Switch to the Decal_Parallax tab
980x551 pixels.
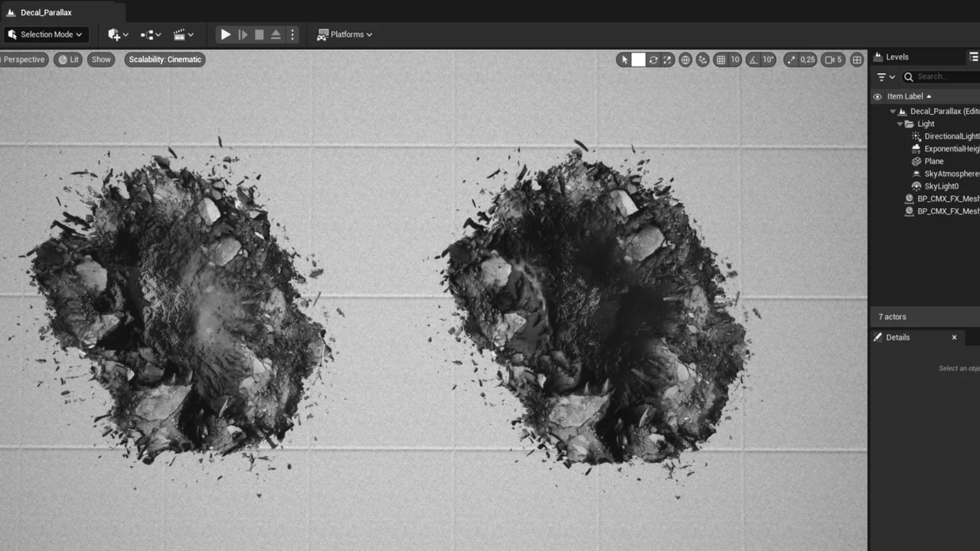46,12
